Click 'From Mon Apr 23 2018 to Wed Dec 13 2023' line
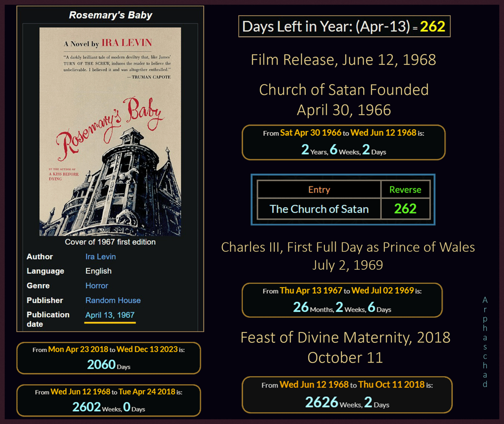 coord(109,349)
